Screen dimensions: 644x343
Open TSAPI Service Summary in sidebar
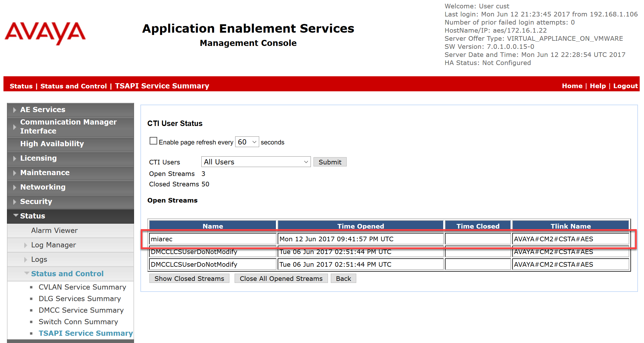coord(86,333)
